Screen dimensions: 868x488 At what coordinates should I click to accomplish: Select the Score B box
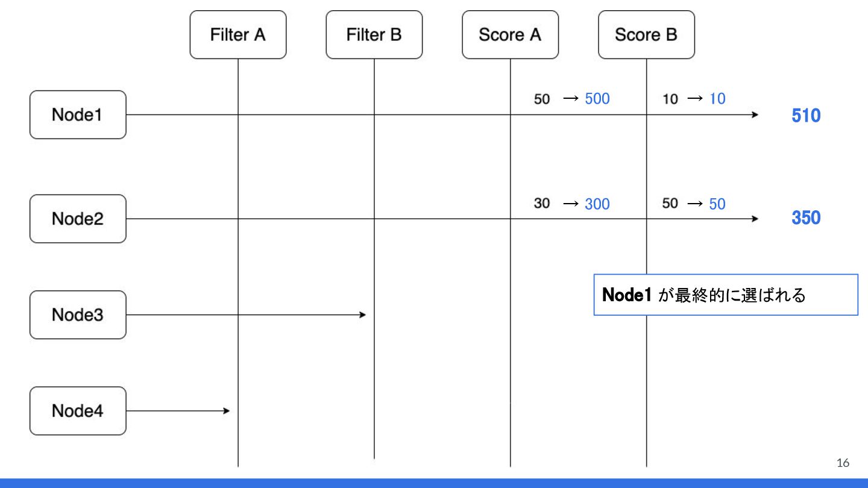[646, 35]
